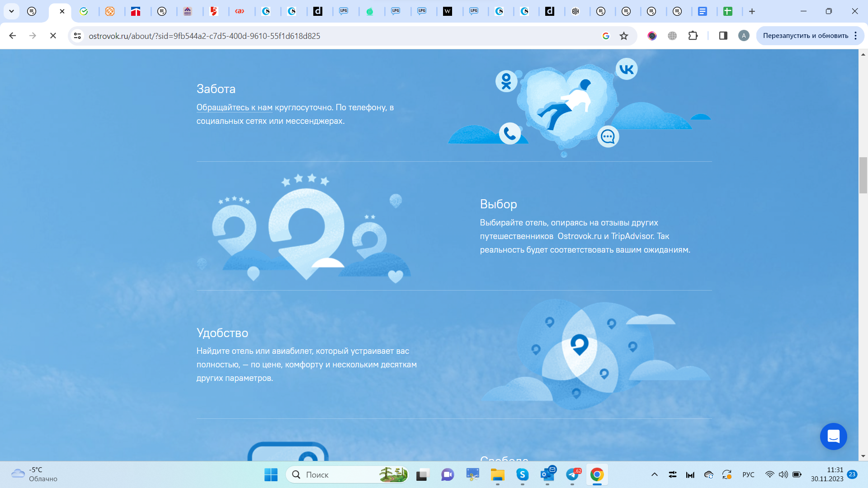Bookmark this page with the star icon
Image resolution: width=868 pixels, height=488 pixels.
click(624, 36)
